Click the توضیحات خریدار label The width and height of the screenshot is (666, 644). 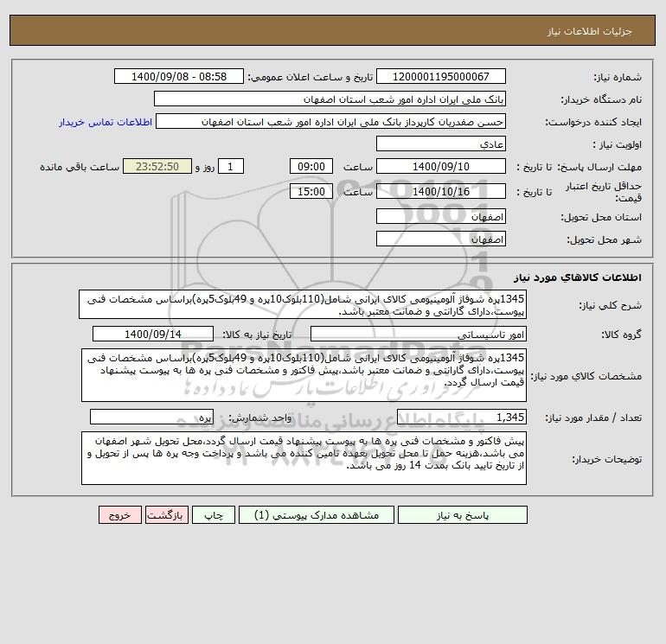coord(607,459)
